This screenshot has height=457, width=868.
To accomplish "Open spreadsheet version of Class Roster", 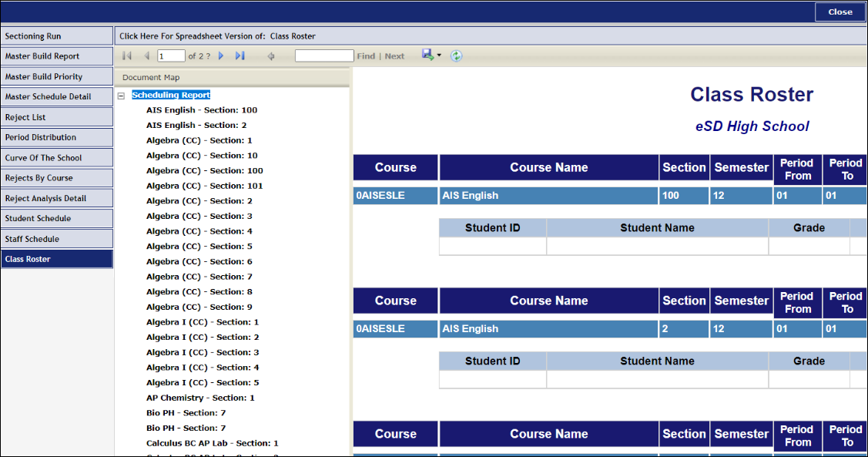I will [x=217, y=36].
